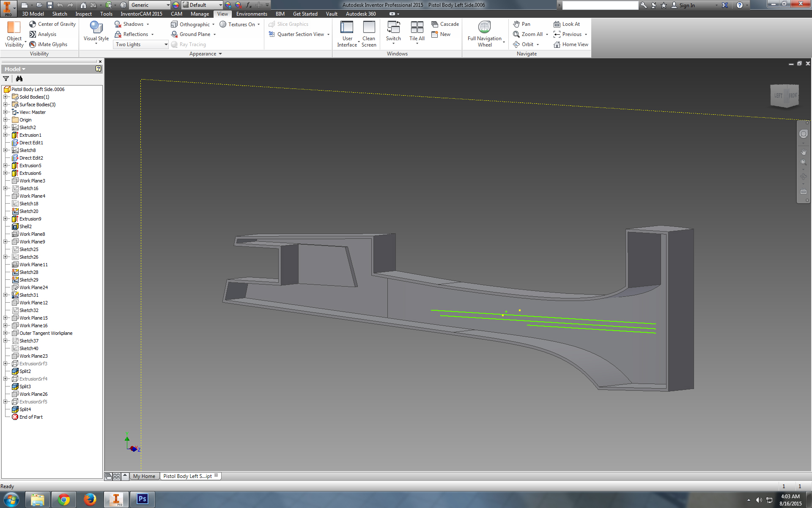Image resolution: width=812 pixels, height=508 pixels.
Task: Click the ViewCube in the viewport
Action: click(x=785, y=96)
